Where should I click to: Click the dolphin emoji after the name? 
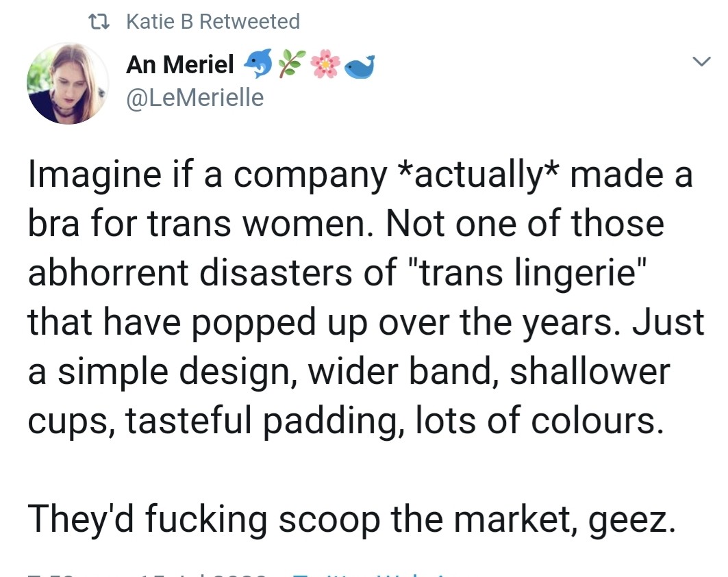click(258, 65)
